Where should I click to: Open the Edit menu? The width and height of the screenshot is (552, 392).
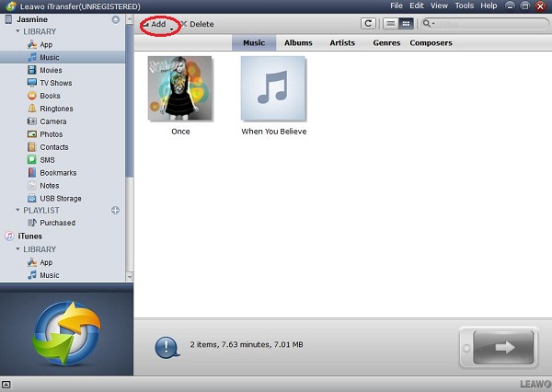(x=417, y=6)
